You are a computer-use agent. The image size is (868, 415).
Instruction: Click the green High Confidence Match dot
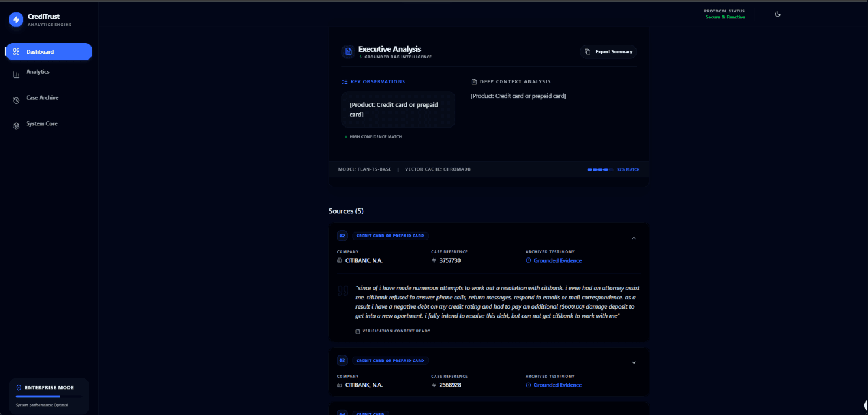point(346,136)
